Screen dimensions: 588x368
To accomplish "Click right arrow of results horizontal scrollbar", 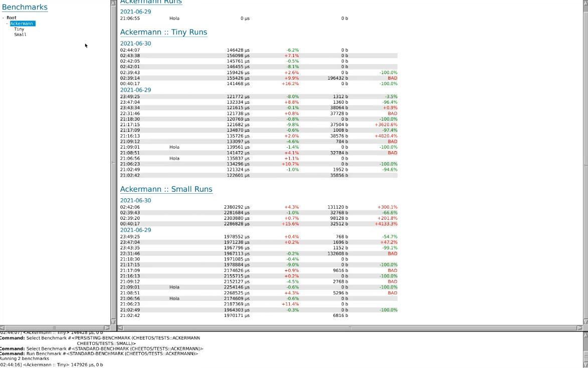I will click(579, 328).
